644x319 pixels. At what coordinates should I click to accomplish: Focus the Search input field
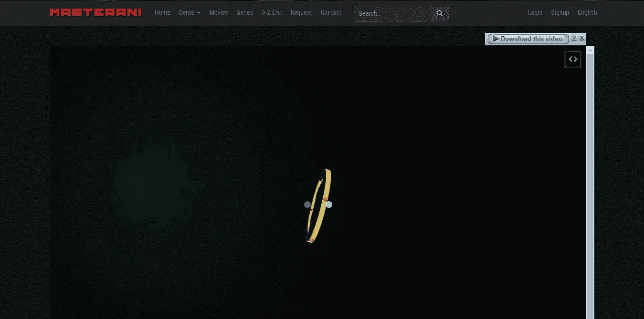(392, 13)
